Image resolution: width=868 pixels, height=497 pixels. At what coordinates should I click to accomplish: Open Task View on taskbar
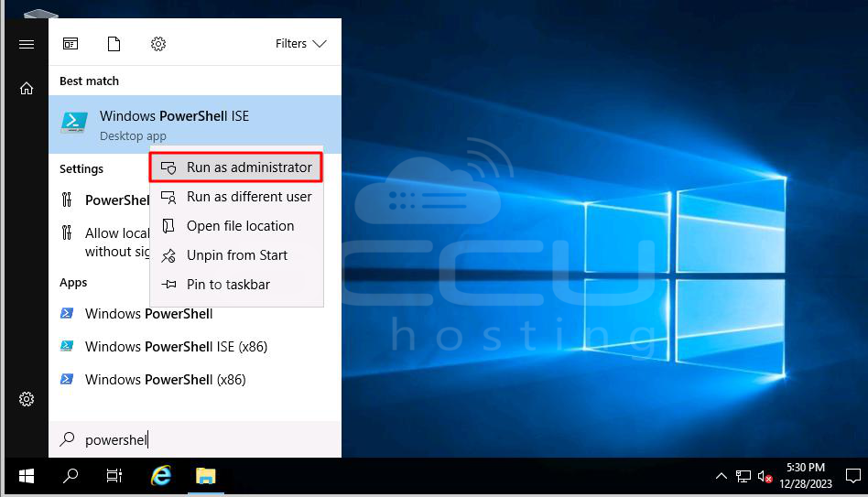pos(114,475)
